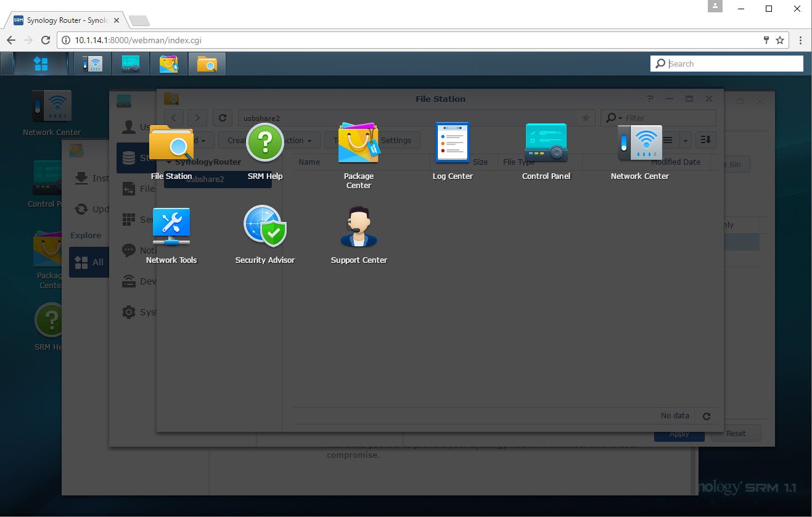The image size is (812, 517).
Task: Open the Chrome three-dot menu
Action: click(800, 40)
